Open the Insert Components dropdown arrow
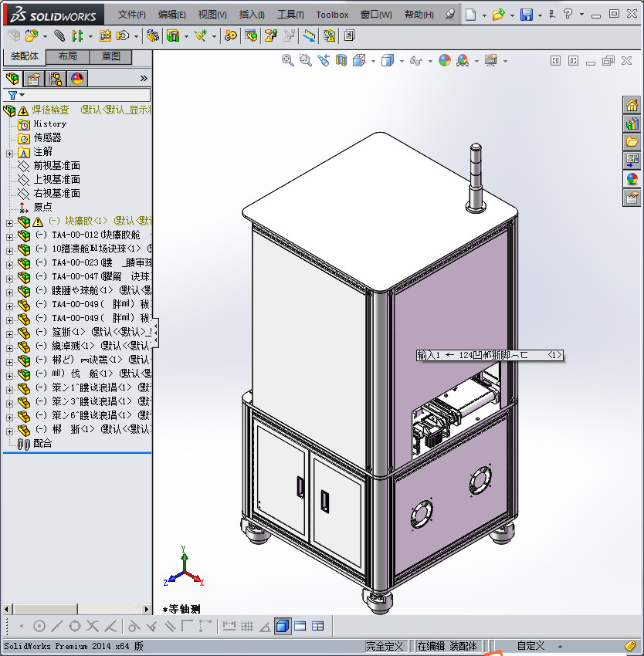This screenshot has width=644, height=656. click(x=45, y=37)
